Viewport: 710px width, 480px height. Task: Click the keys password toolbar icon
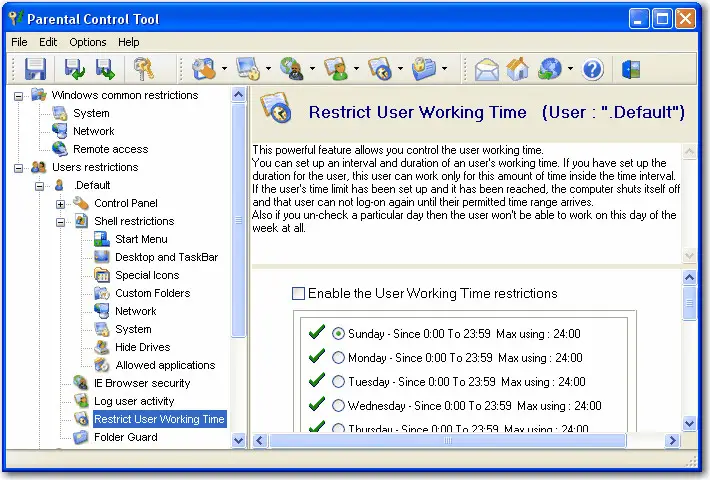coord(144,69)
